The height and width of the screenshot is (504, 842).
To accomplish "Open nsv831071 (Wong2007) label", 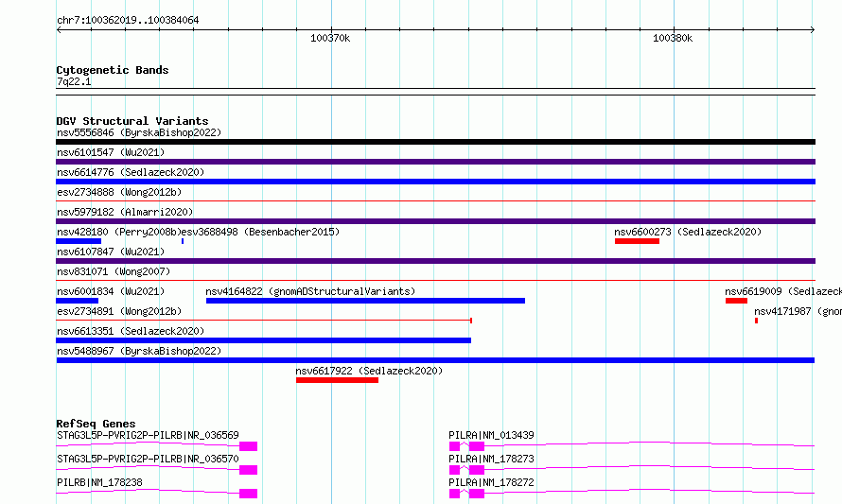I will (114, 271).
